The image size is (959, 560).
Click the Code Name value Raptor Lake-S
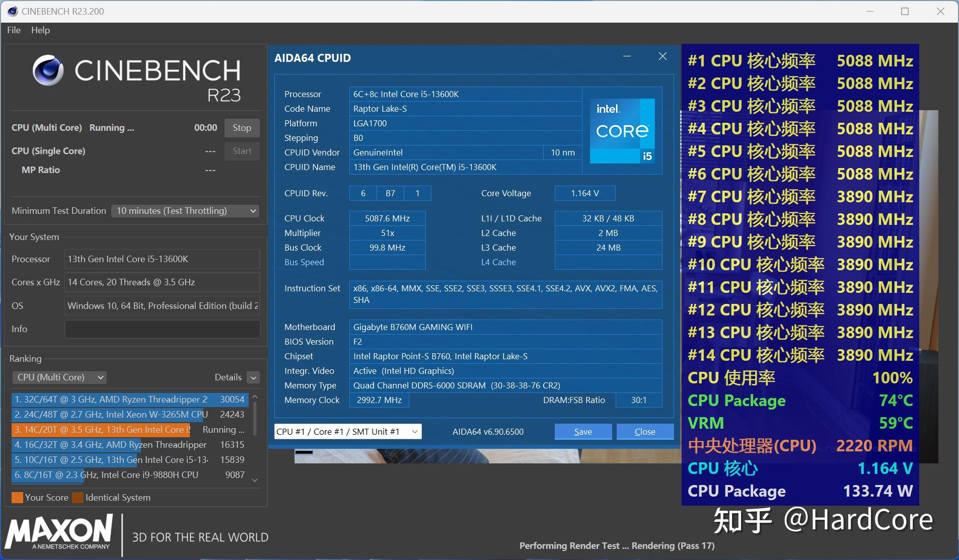(465, 109)
